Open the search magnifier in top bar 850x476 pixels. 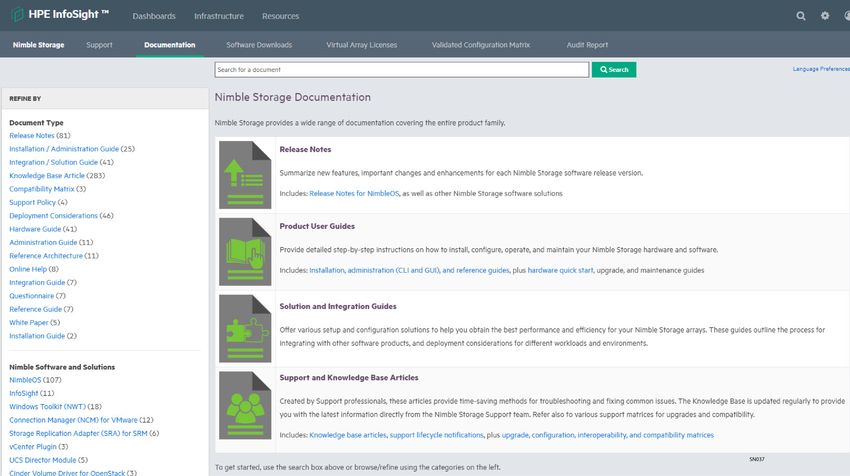(801, 16)
